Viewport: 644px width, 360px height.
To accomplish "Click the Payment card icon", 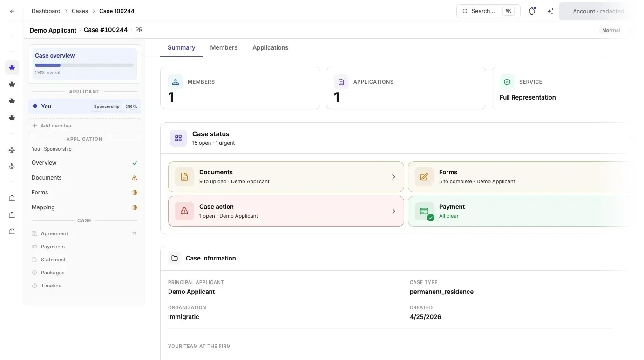I will point(424,211).
